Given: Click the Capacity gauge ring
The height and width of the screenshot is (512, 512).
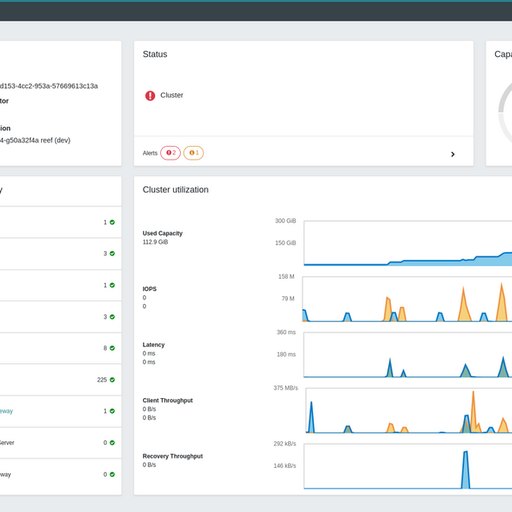Looking at the screenshot, I should click(505, 112).
